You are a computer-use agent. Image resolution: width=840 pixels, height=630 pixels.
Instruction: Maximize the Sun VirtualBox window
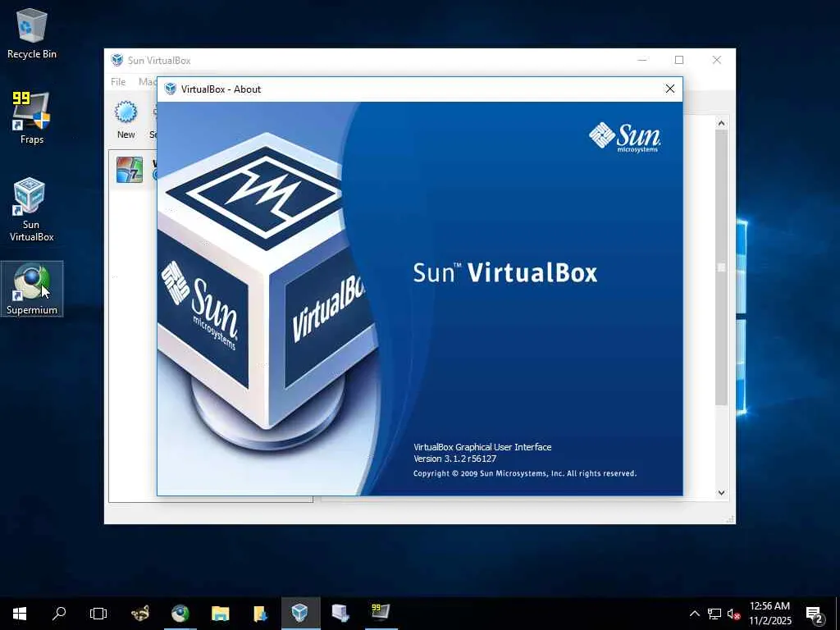tap(678, 60)
